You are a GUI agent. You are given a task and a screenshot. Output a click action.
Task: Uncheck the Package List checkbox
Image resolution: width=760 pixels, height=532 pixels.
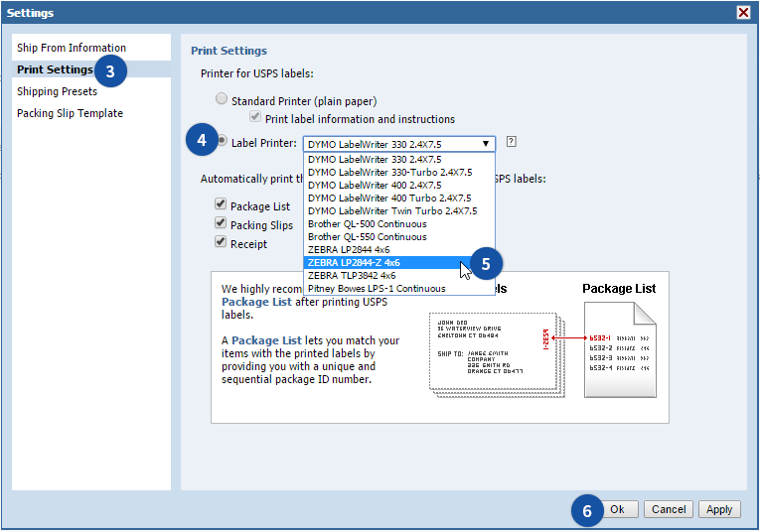(x=221, y=203)
